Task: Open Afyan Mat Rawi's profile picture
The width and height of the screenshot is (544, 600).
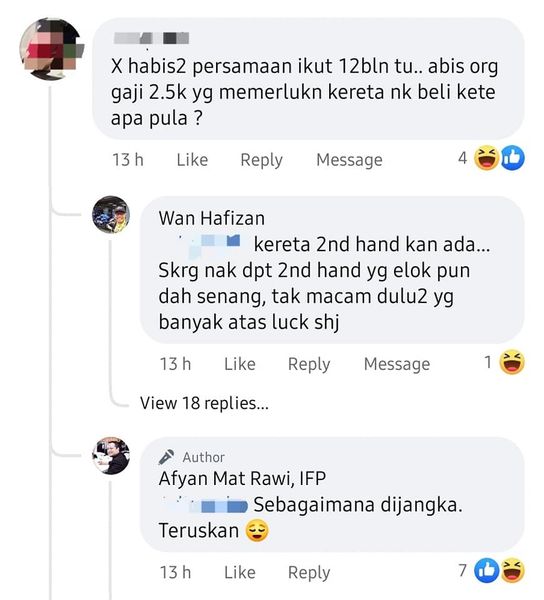Action: point(111,456)
